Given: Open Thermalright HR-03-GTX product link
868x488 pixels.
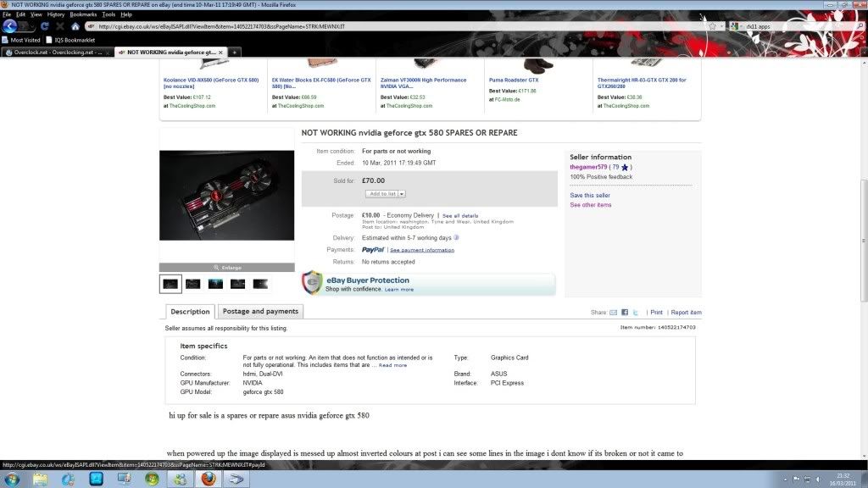Looking at the screenshot, I should pos(642,83).
